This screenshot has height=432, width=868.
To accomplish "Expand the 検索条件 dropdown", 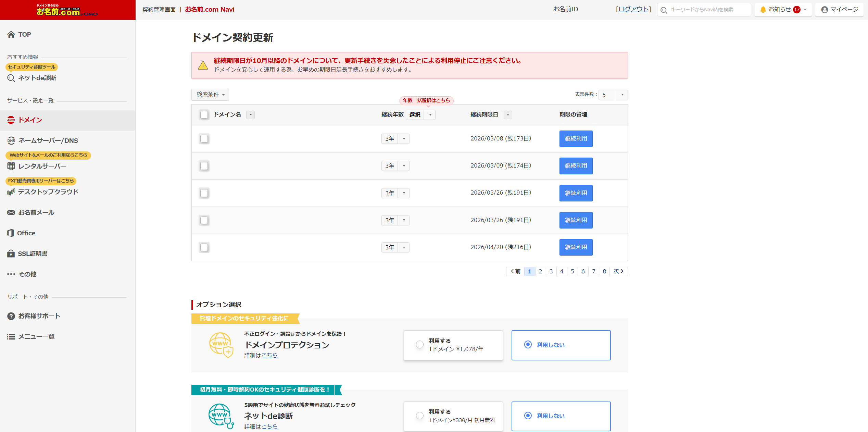I will (210, 95).
